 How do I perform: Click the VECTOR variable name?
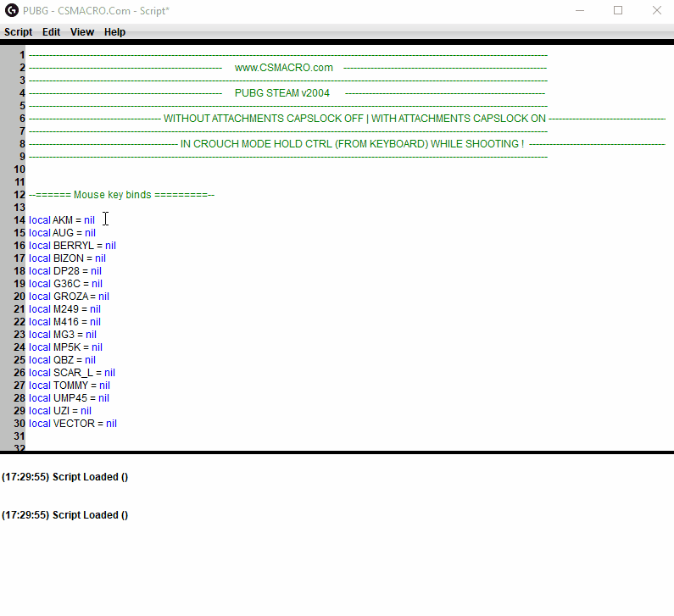pos(74,424)
